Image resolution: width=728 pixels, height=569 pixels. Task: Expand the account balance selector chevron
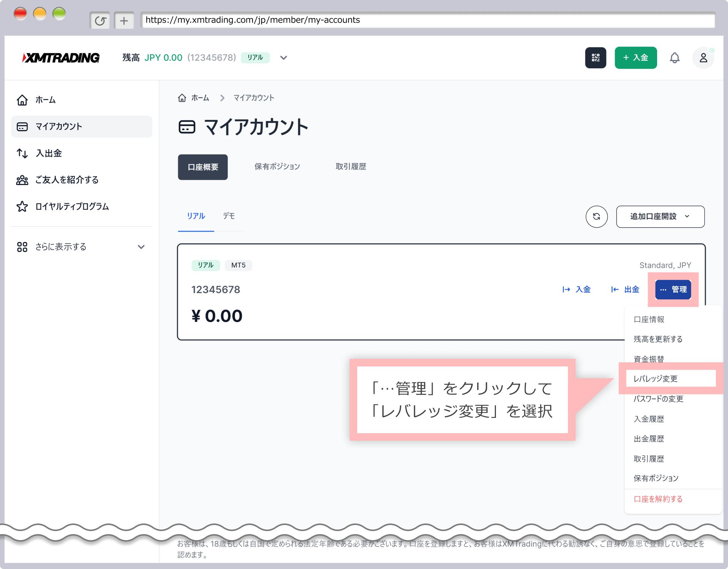pyautogui.click(x=284, y=58)
